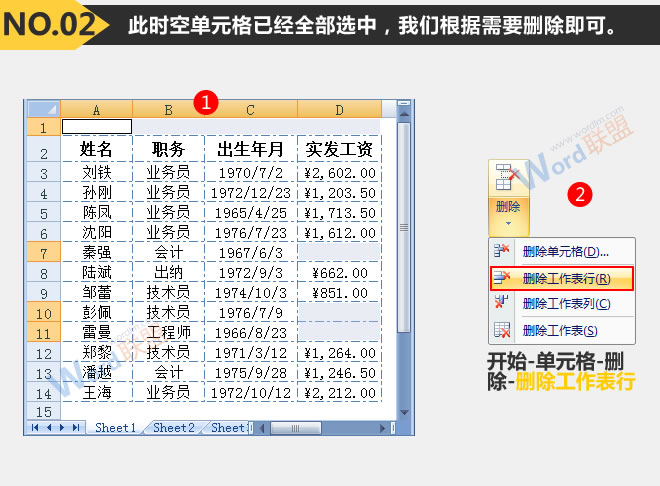Click the cell containing 出纳
Viewport: 660px width, 486px height.
coord(168,272)
